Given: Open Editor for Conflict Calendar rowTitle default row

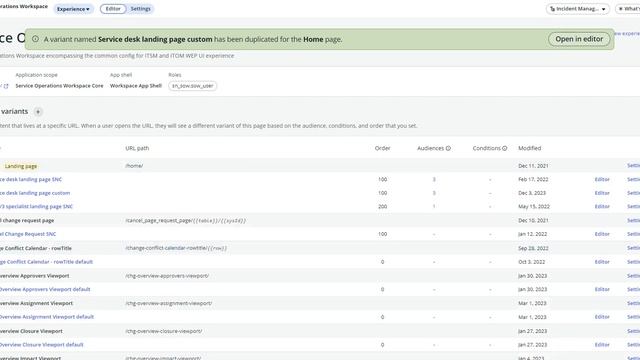Looking at the screenshot, I should pos(602,262).
